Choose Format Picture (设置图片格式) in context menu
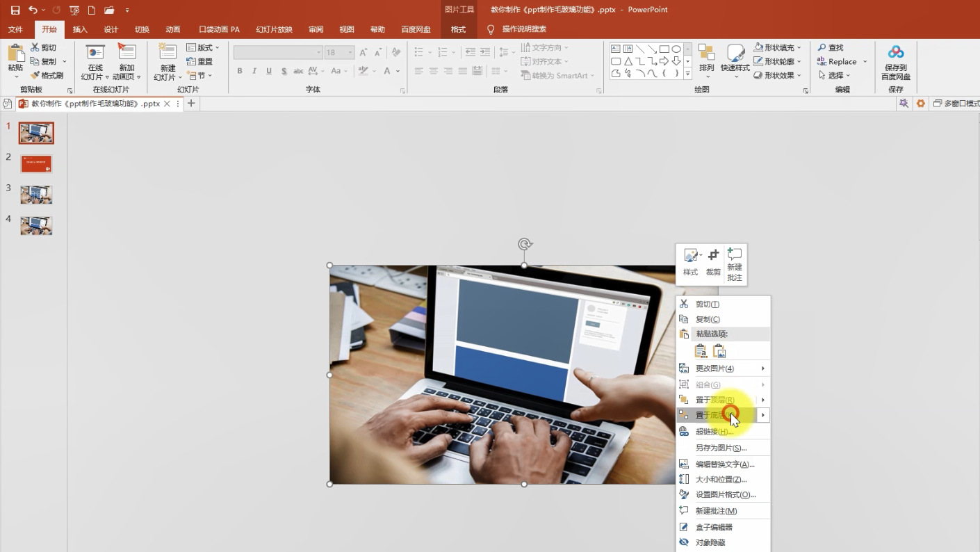This screenshot has width=980, height=552. [x=723, y=494]
